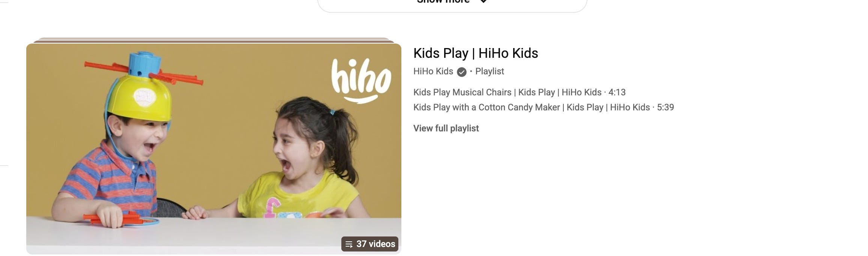Click the stacked playlist edge above the thumbnail

(x=214, y=40)
